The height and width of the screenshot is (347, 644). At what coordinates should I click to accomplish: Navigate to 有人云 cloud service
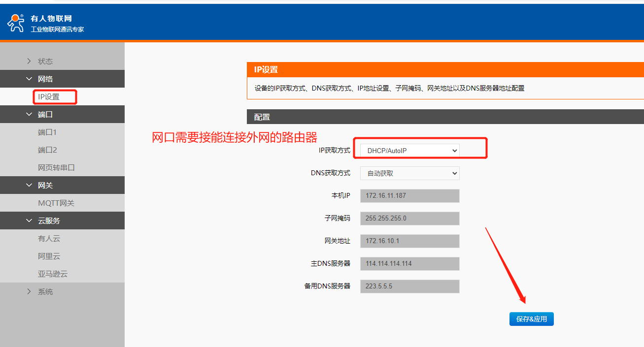[49, 239]
